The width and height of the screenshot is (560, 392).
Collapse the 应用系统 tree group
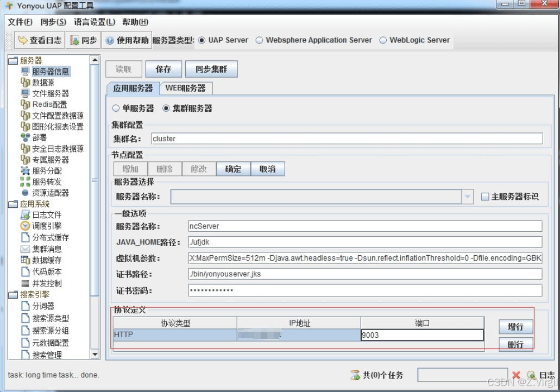13,204
